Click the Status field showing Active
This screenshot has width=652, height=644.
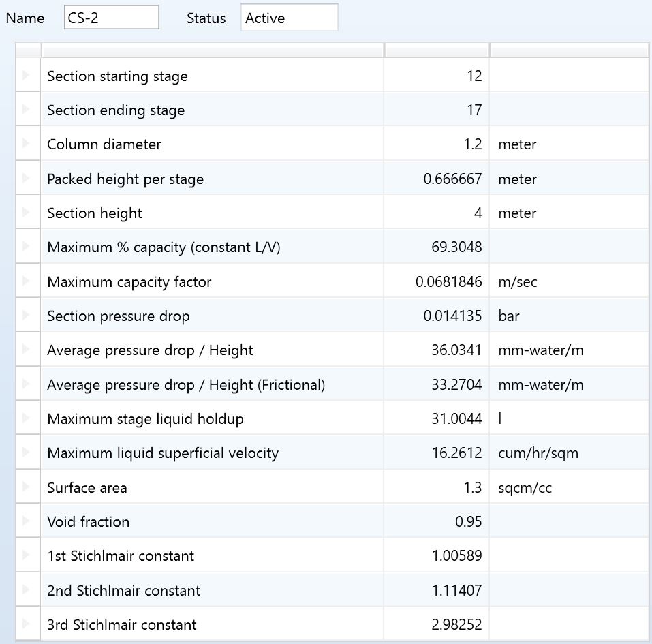289,18
